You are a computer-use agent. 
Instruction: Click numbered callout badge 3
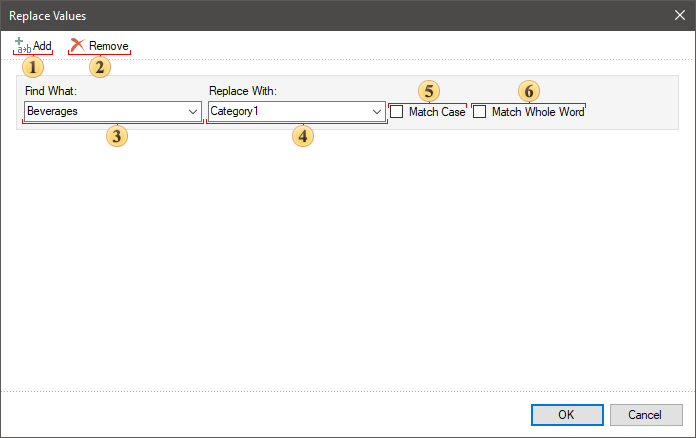click(118, 137)
